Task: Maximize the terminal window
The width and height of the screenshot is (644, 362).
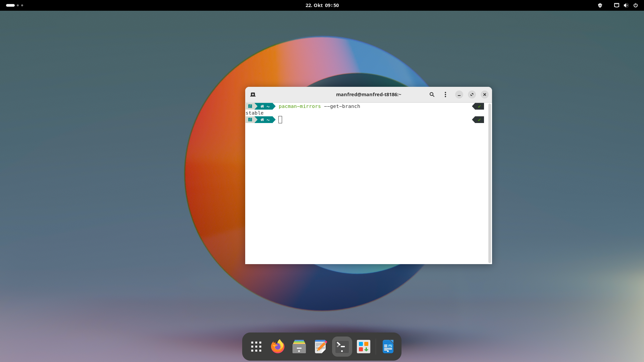Action: [472, 95]
